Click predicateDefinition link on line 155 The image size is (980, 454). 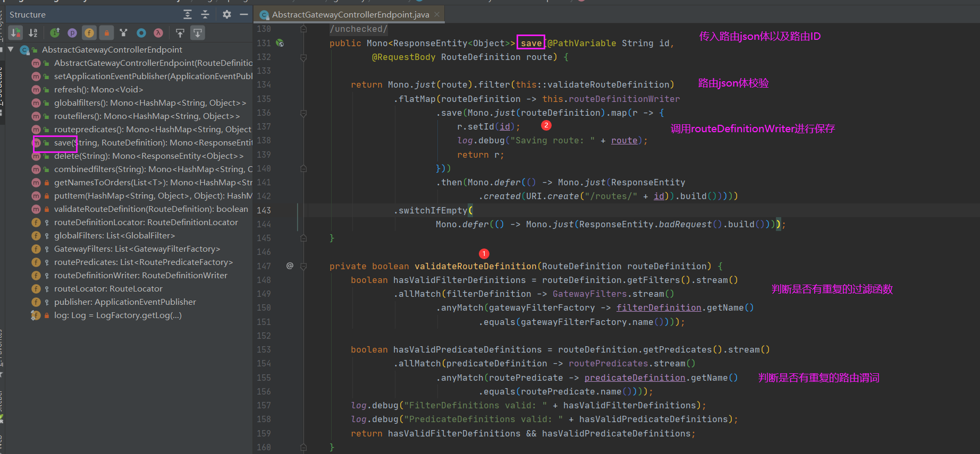(x=635, y=378)
